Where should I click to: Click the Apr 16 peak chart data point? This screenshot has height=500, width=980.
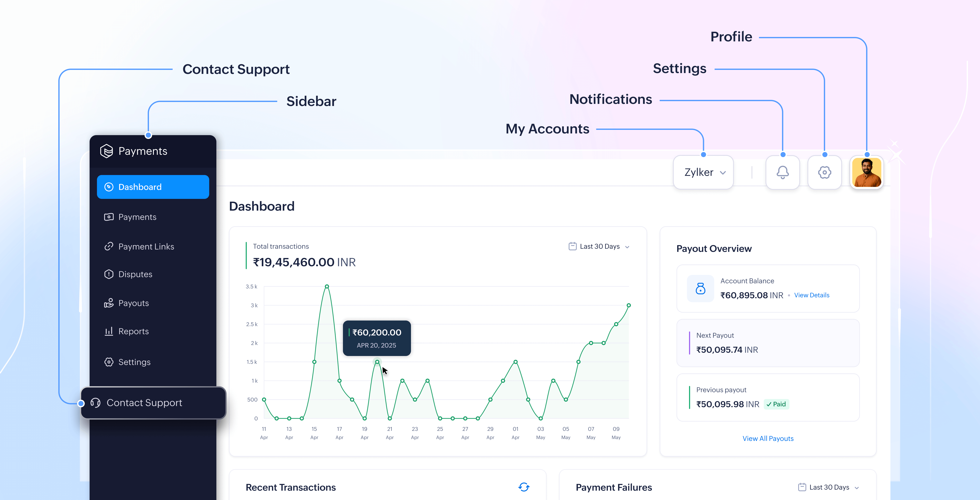327,286
